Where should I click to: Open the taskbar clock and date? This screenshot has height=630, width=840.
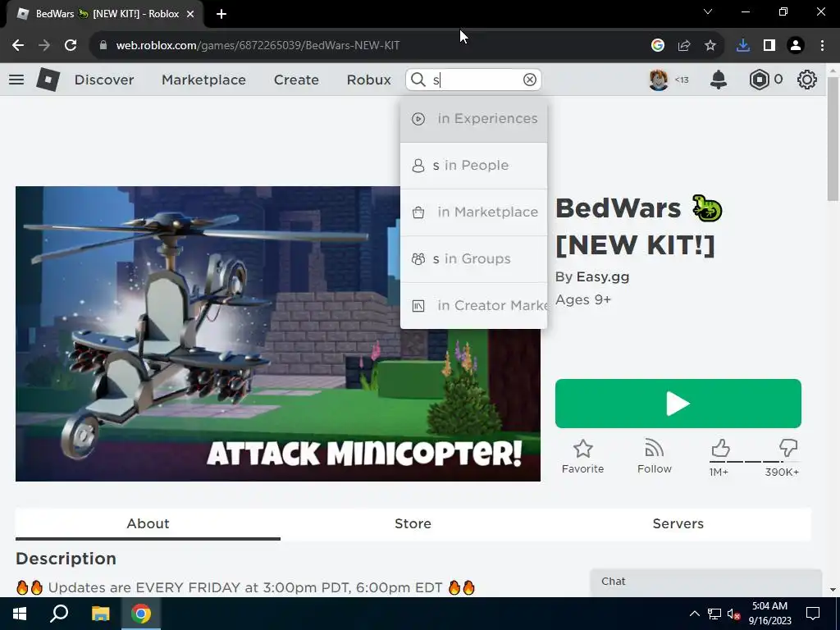click(769, 614)
